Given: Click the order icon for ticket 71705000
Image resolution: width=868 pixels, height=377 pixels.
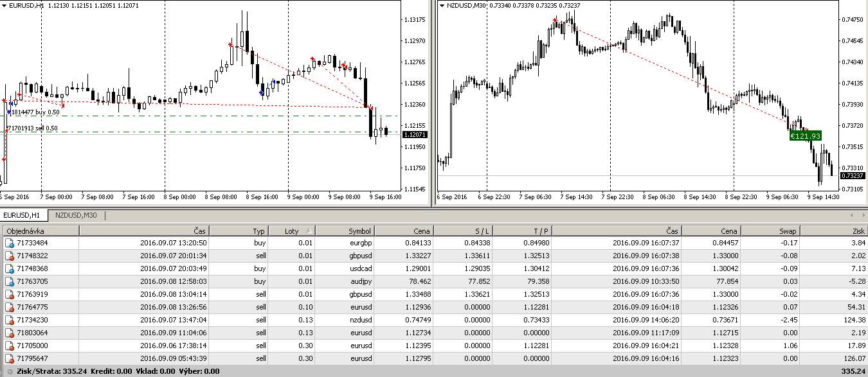Looking at the screenshot, I should 9,346.
